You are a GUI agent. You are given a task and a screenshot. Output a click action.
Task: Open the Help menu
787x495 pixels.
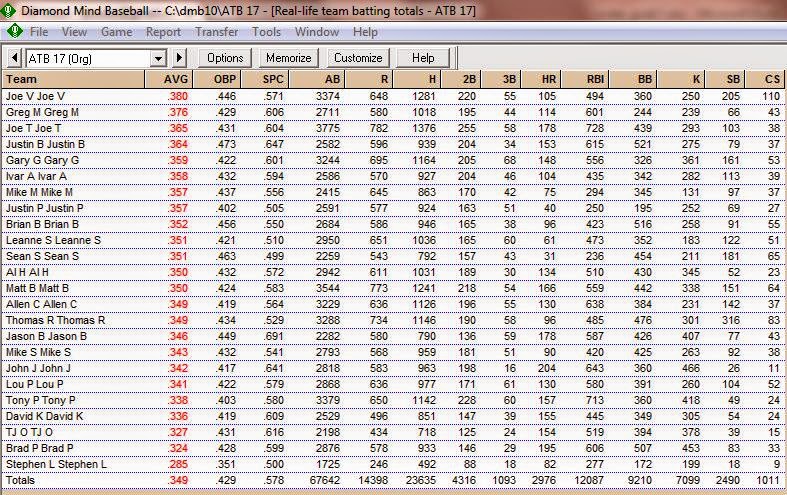tap(365, 32)
